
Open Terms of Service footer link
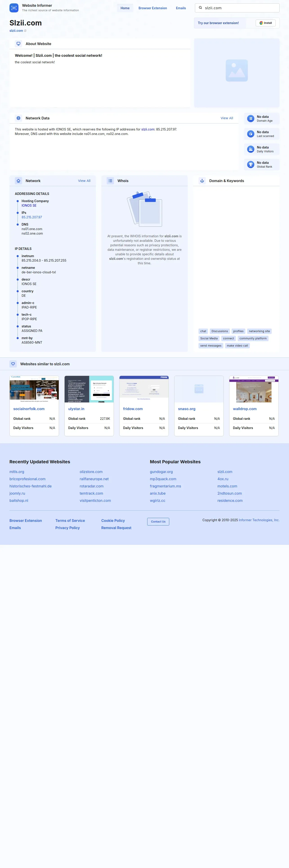coord(70,521)
